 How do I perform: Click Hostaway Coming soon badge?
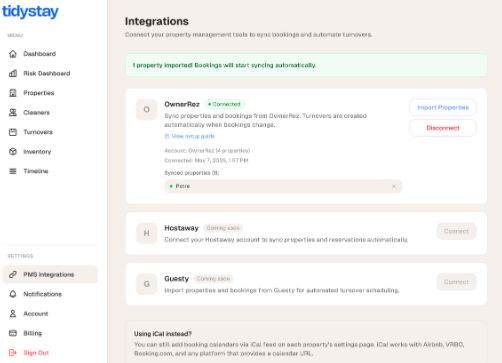pyautogui.click(x=223, y=228)
